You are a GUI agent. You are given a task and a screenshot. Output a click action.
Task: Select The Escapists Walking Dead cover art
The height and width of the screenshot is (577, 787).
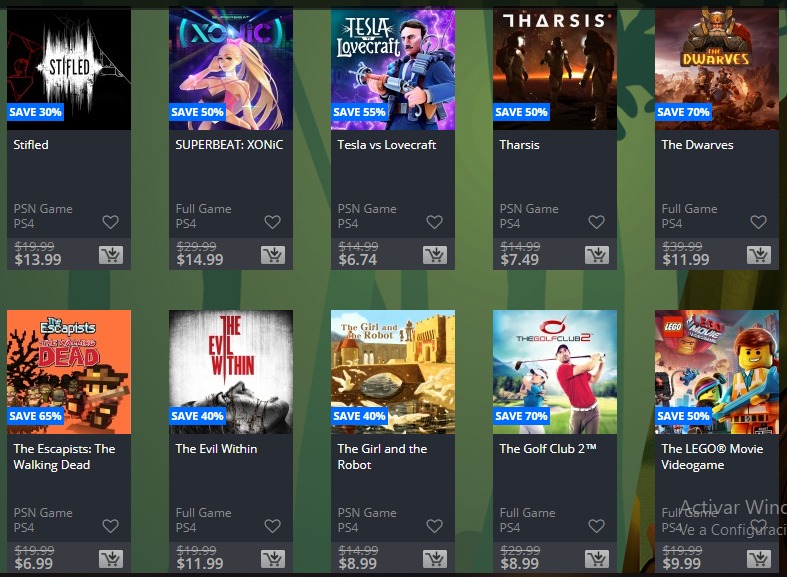pos(69,372)
